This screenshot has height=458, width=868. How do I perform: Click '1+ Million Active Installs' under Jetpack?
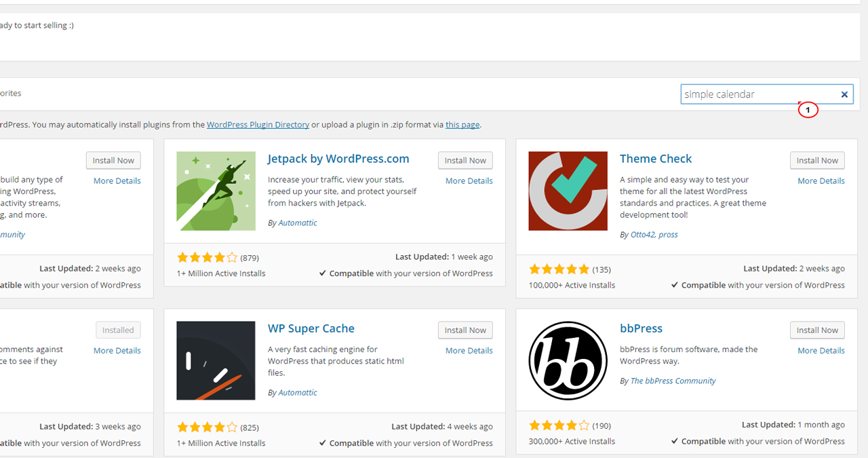pyautogui.click(x=221, y=273)
